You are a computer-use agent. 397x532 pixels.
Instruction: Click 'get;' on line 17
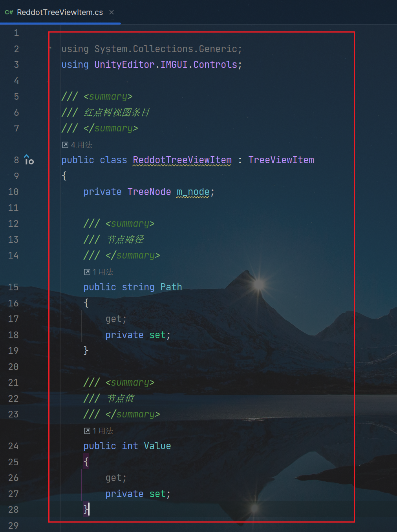coord(116,319)
